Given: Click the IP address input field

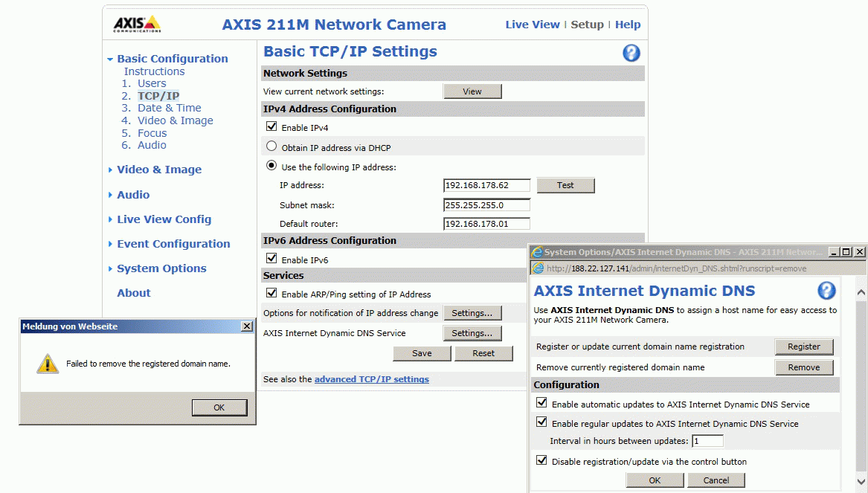Looking at the screenshot, I should 486,185.
